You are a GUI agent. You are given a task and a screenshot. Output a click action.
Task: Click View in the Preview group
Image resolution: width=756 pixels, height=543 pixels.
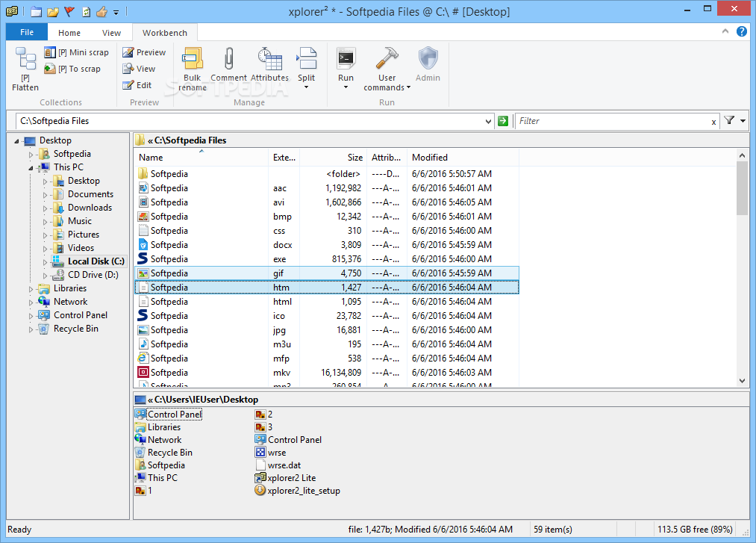point(139,69)
